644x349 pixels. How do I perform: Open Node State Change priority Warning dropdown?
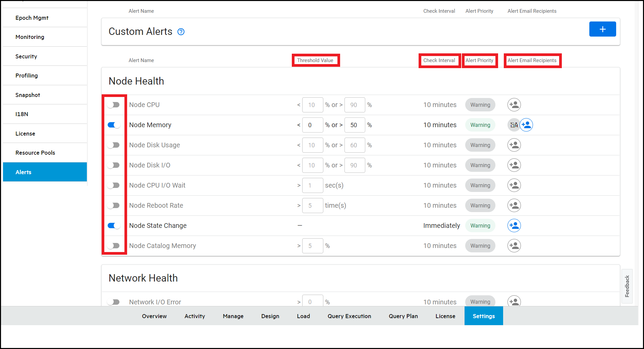pyautogui.click(x=480, y=226)
